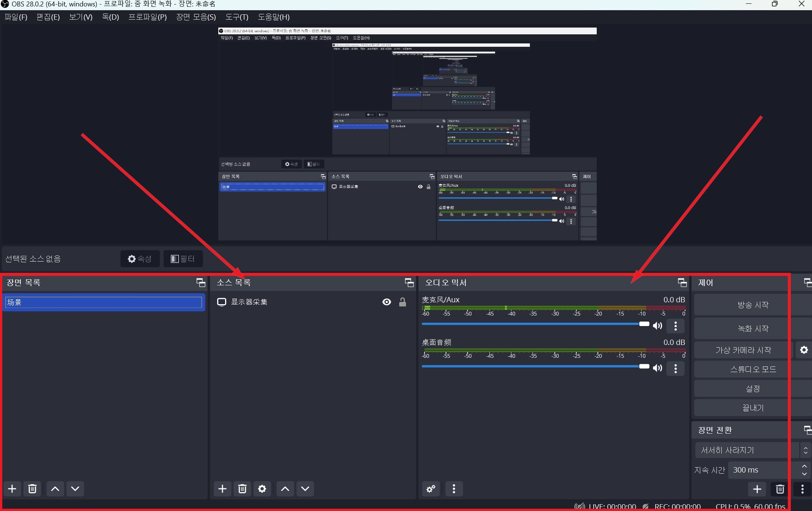Undock the Scenes (장면 목록) panel
The width and height of the screenshot is (812, 511).
tap(201, 282)
